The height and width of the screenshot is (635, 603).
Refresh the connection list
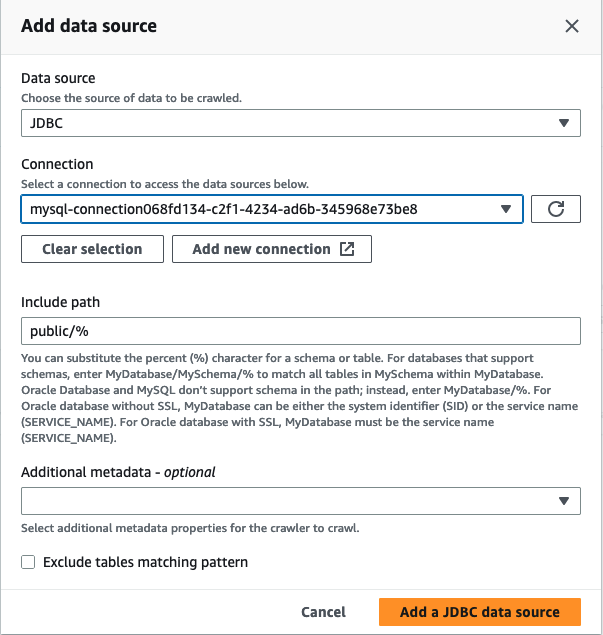coord(556,209)
